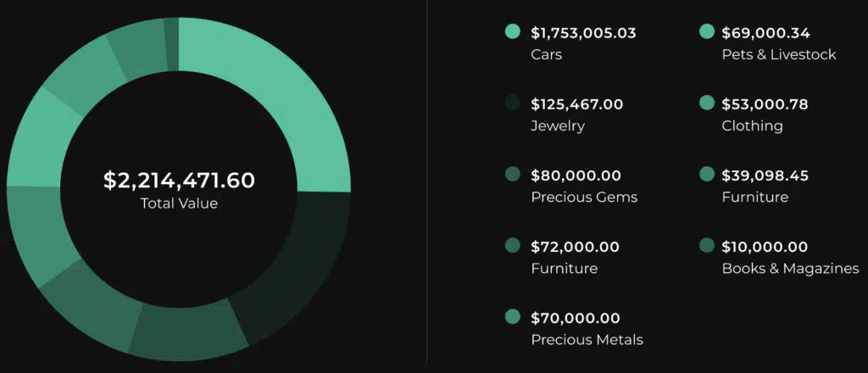This screenshot has height=373, width=868.
Task: Open the "Pets & Livestock" category label
Action: (778, 54)
